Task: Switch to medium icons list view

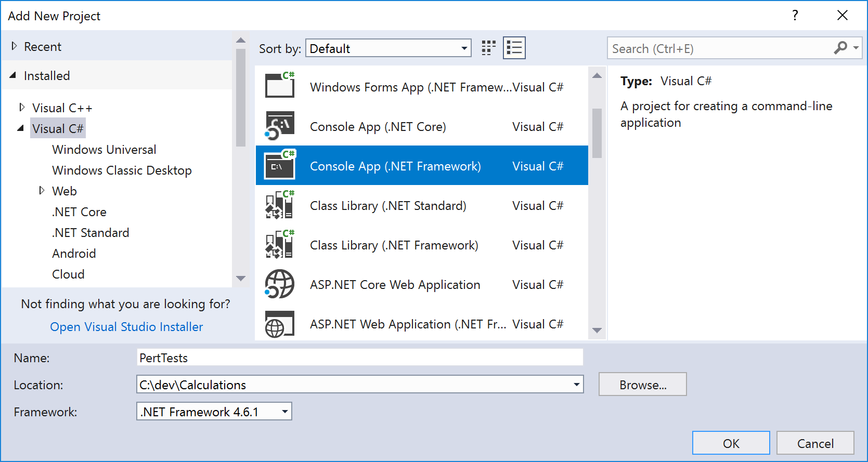Action: coord(514,48)
